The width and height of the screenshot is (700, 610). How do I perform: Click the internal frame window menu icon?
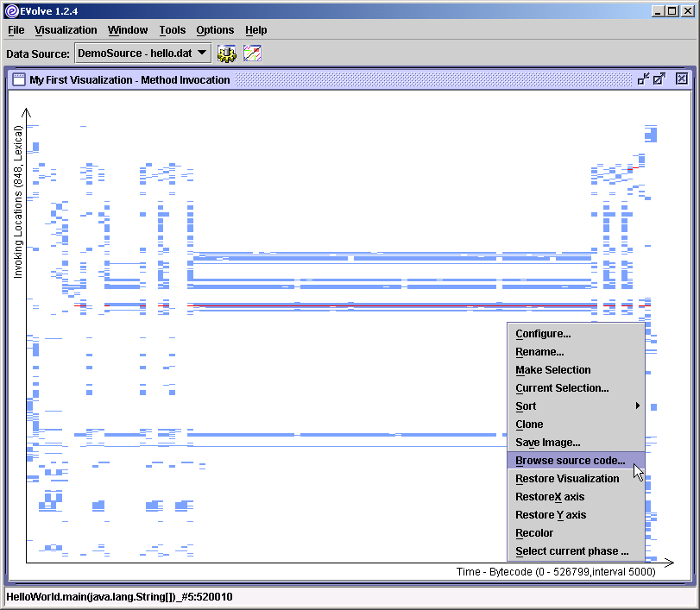point(19,79)
